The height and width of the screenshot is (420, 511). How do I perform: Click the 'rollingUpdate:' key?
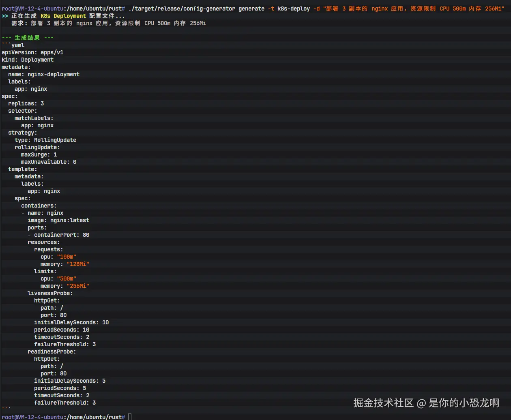[37, 147]
